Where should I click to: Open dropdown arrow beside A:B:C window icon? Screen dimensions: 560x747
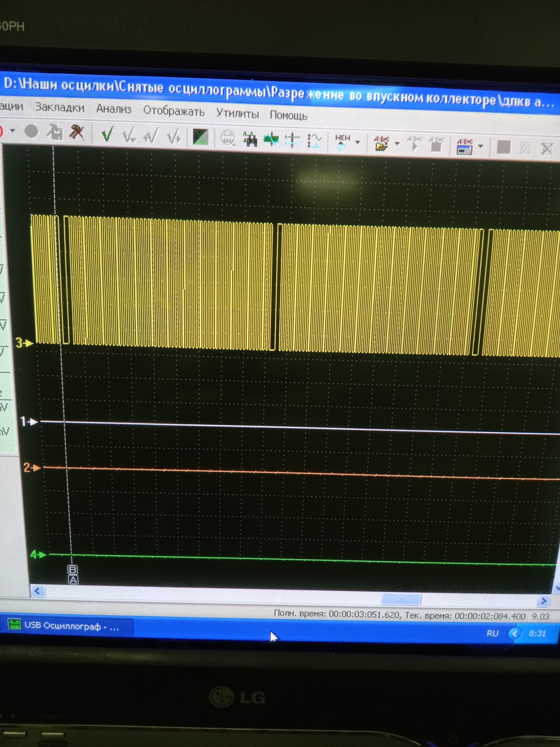pyautogui.click(x=481, y=146)
